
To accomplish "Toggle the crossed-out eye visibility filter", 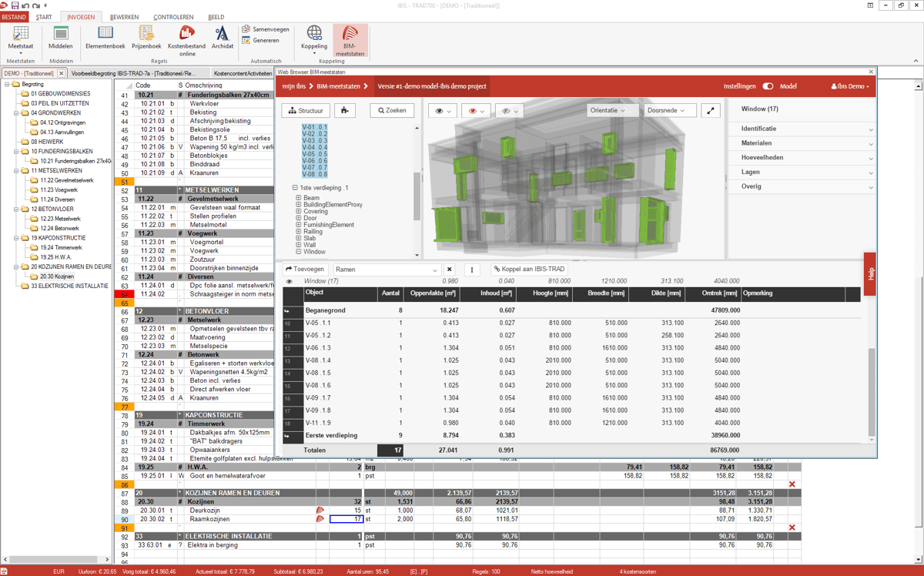I will point(506,110).
